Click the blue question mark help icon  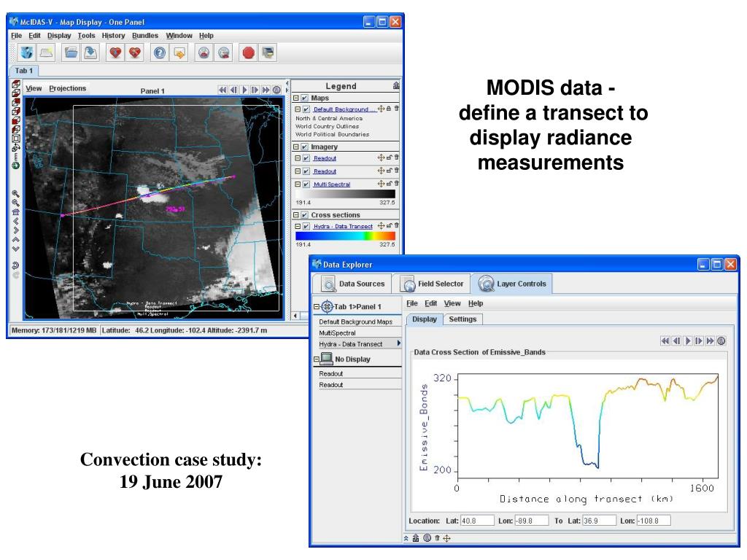[x=160, y=52]
